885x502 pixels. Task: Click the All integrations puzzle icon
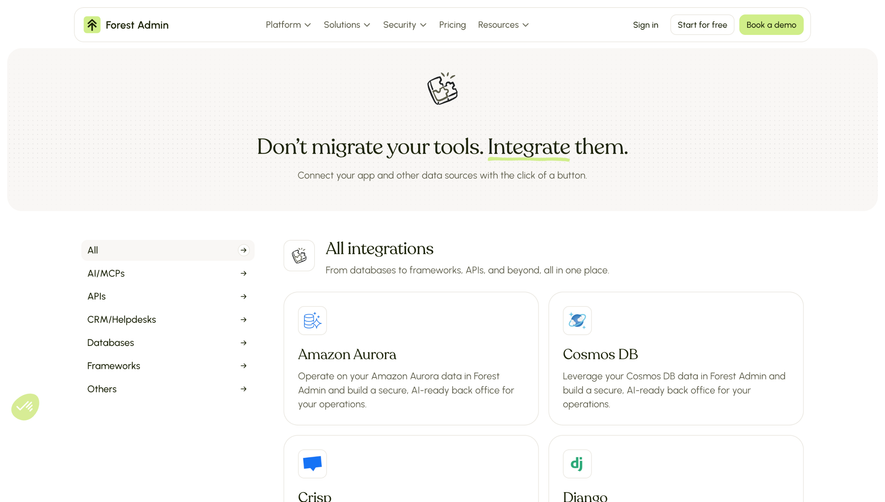[299, 256]
